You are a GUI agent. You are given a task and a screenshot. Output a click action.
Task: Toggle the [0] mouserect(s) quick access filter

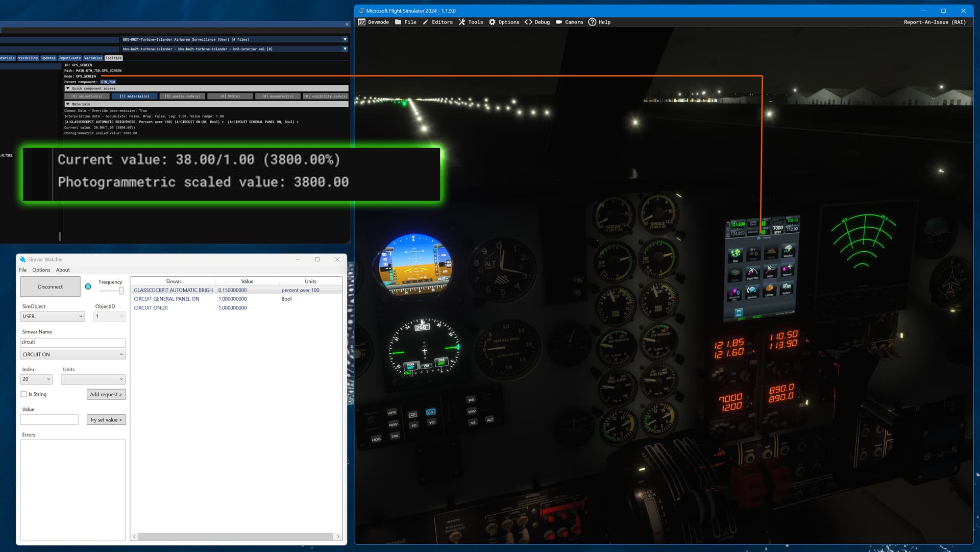278,96
